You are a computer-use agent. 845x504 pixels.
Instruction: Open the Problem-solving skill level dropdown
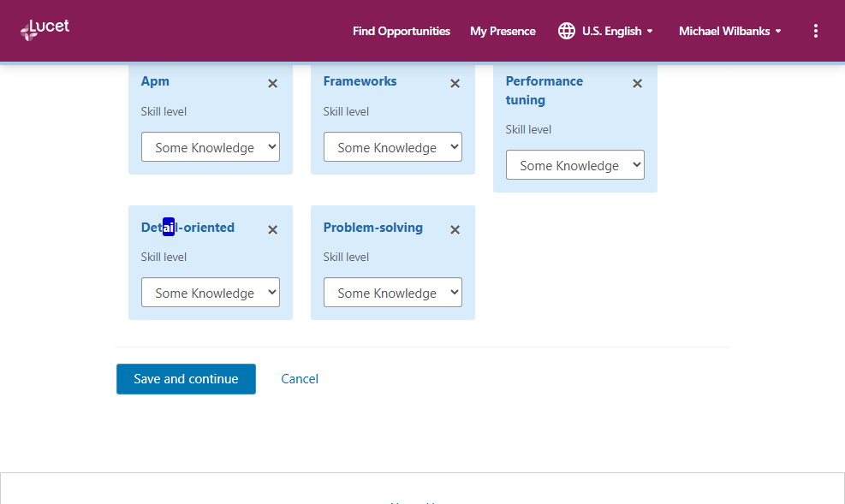pos(393,293)
